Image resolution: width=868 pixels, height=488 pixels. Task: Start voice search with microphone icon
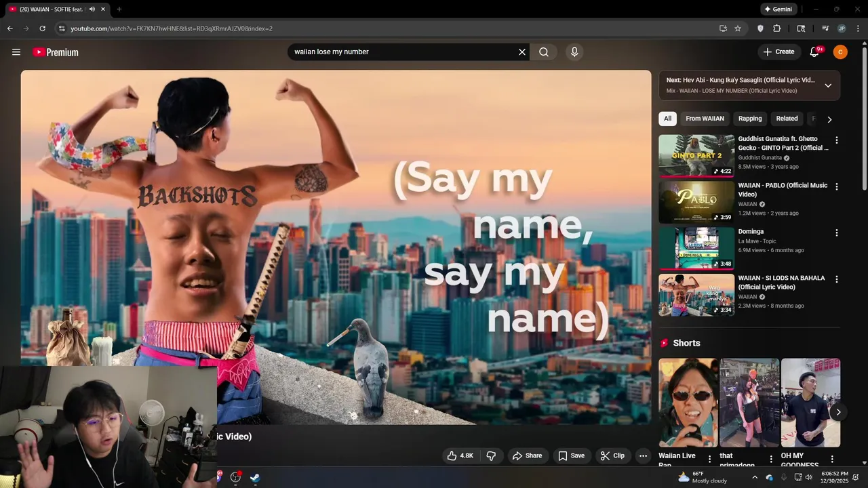click(x=574, y=52)
